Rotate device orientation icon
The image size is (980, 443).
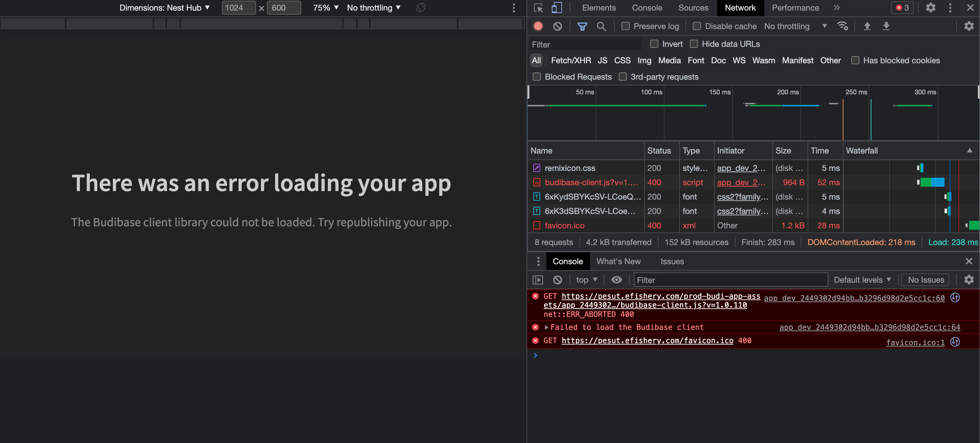click(x=421, y=8)
